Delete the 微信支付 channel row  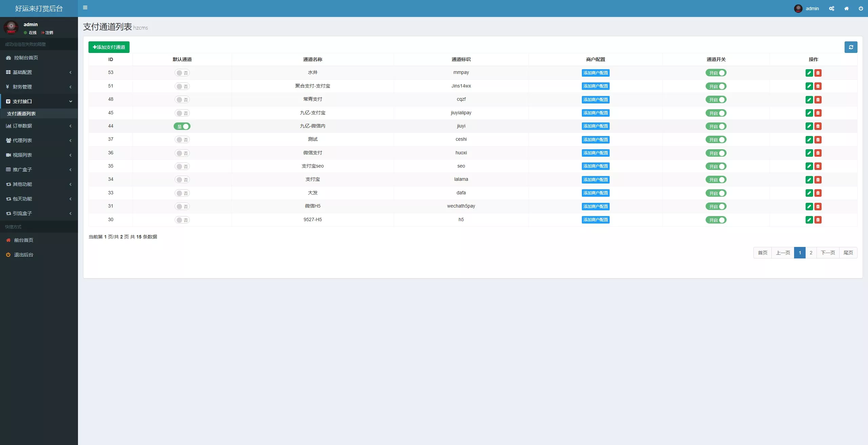click(818, 153)
